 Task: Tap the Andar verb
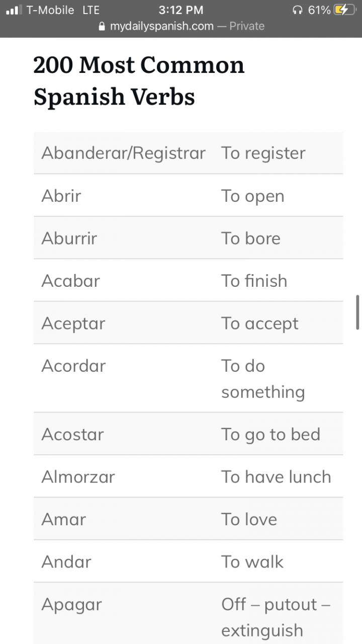[x=66, y=561]
